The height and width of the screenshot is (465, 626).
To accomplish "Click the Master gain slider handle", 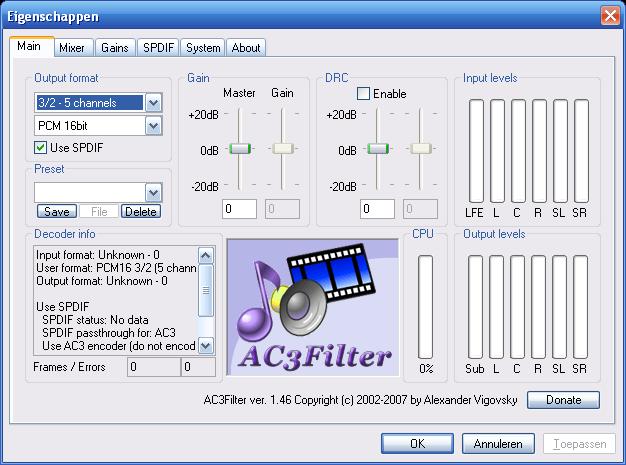I will (x=240, y=149).
